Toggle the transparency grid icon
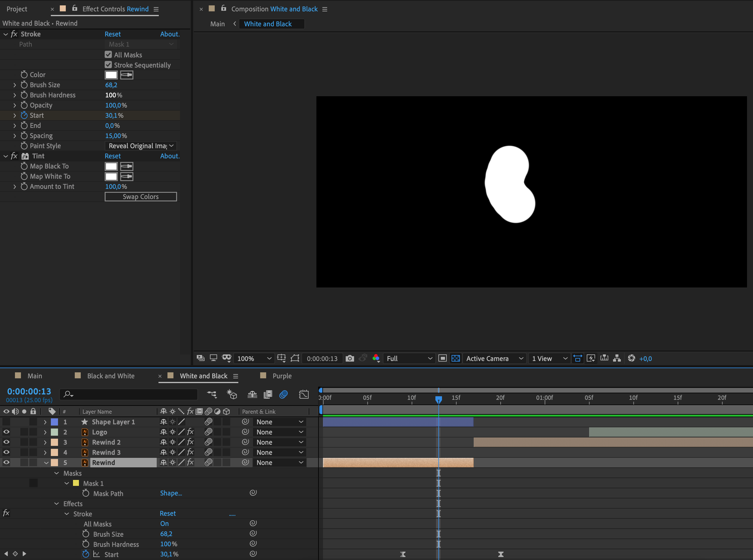 (455, 358)
